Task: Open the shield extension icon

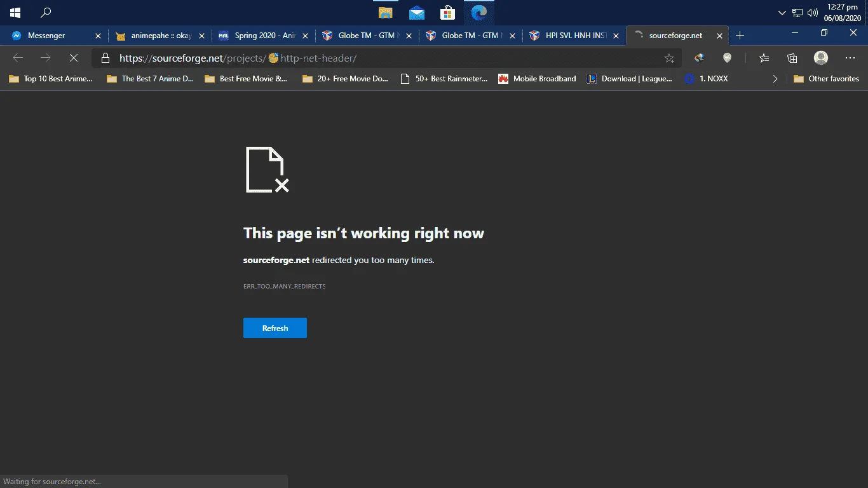Action: pyautogui.click(x=727, y=58)
